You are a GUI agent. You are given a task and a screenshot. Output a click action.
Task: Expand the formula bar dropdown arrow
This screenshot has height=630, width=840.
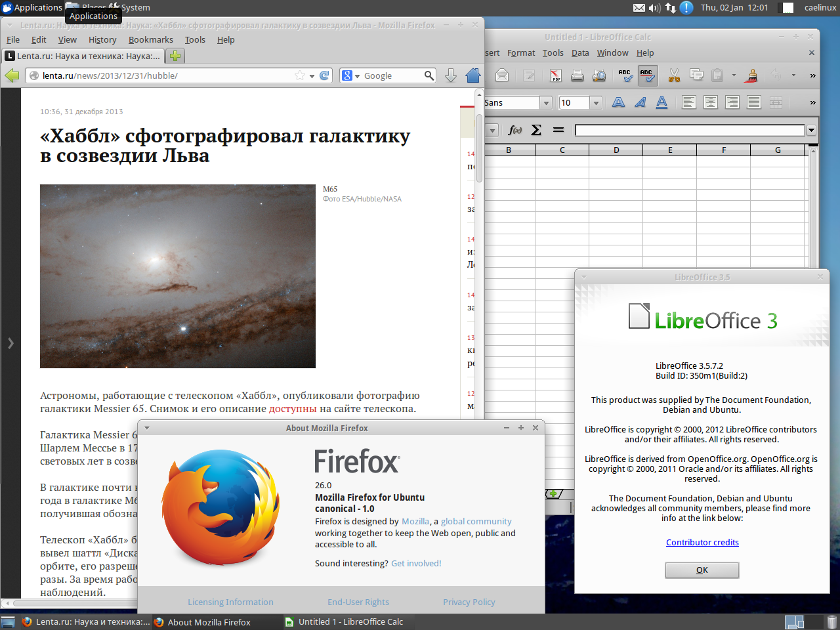click(811, 130)
